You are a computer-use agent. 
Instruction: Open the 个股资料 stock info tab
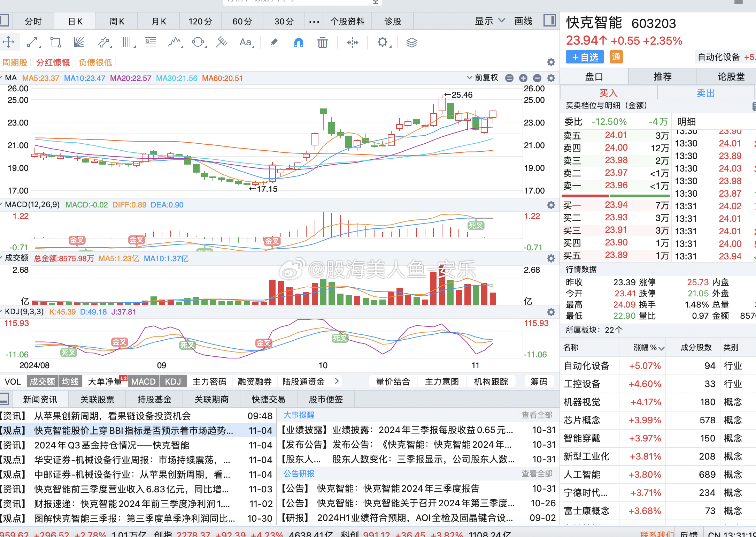click(x=347, y=22)
